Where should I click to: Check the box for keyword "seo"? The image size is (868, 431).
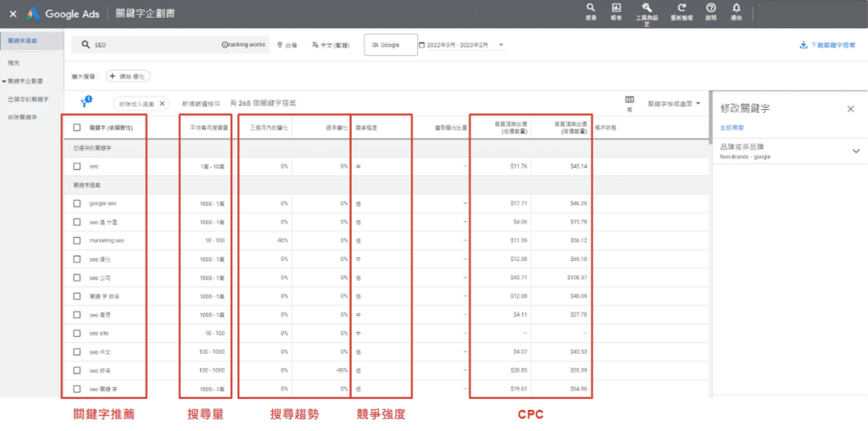coord(77,166)
